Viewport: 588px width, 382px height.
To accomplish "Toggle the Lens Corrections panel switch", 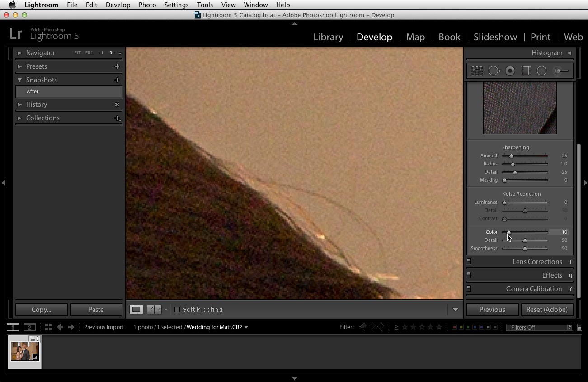I will coord(469,261).
